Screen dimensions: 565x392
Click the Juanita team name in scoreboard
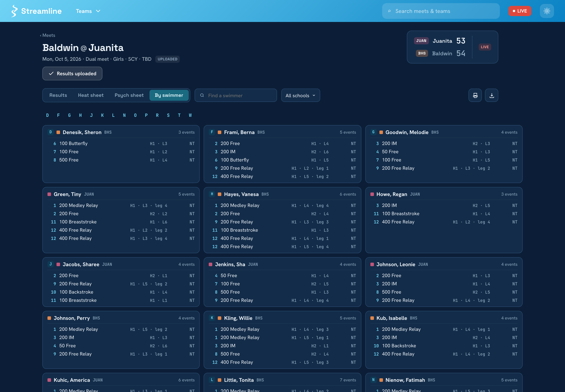tap(442, 41)
